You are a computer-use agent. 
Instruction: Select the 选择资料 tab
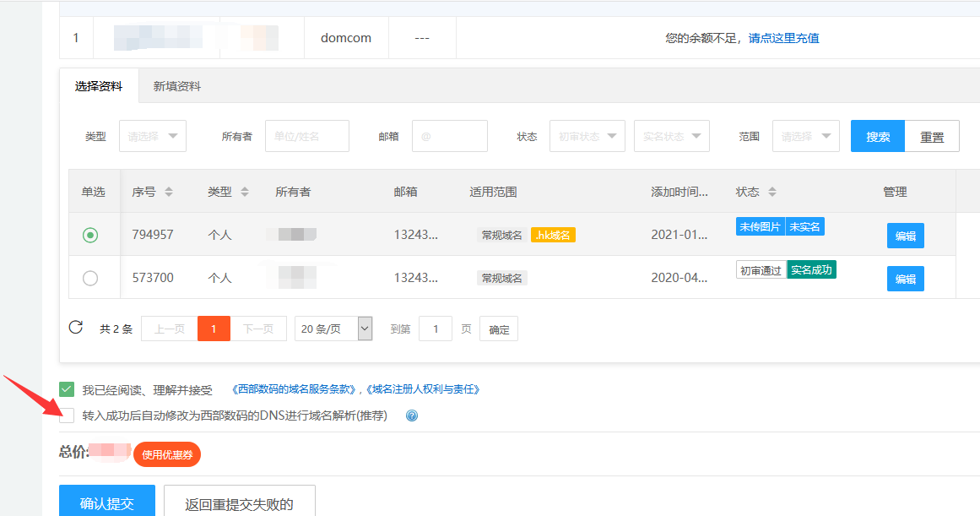(x=99, y=86)
